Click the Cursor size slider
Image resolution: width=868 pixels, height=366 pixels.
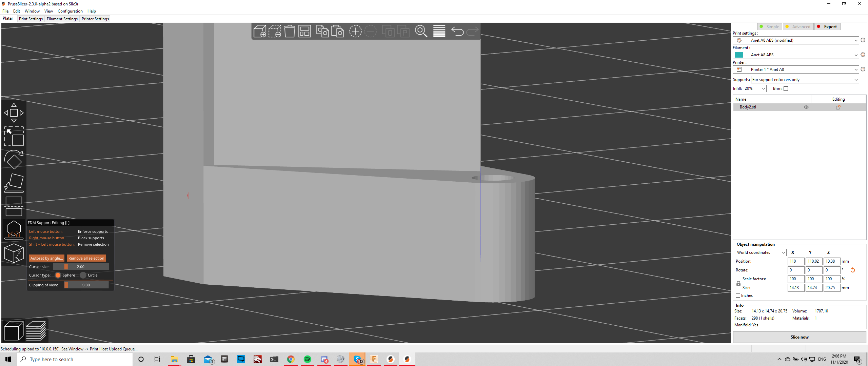pyautogui.click(x=81, y=267)
